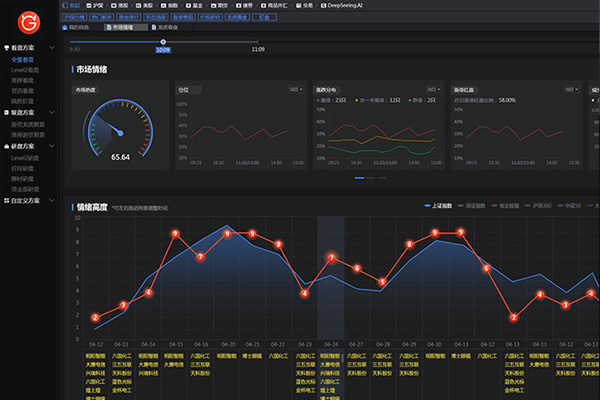Collapse the 看盘方案 sidebar section

52,48
